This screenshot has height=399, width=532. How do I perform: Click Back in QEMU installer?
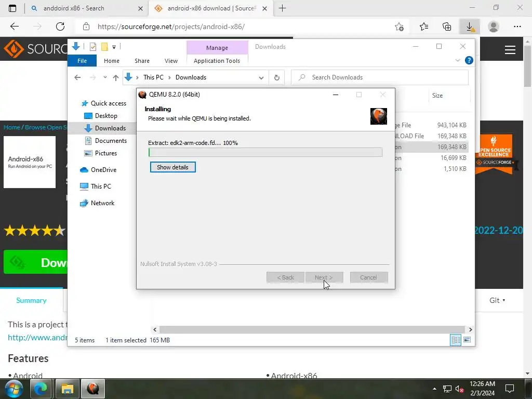[x=285, y=277]
